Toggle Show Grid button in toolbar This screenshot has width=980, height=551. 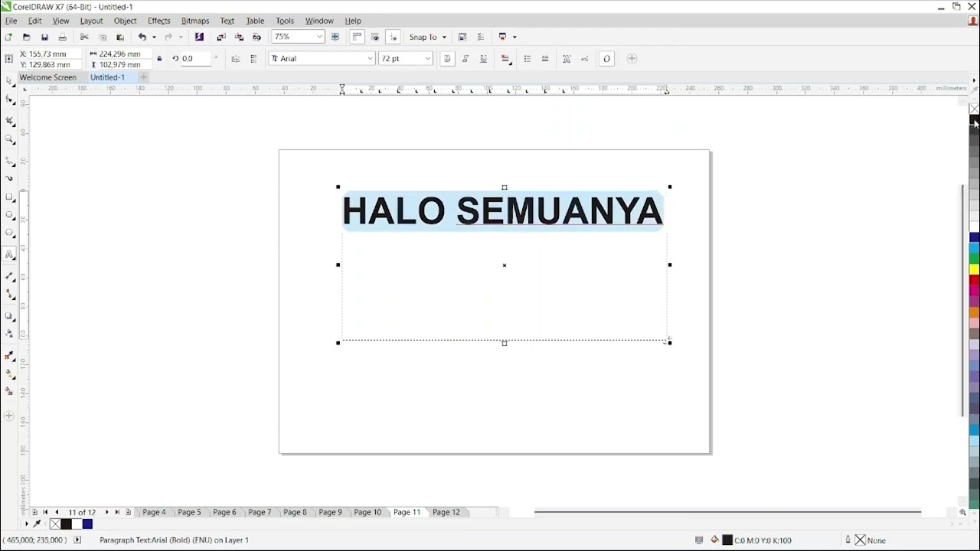(x=375, y=37)
